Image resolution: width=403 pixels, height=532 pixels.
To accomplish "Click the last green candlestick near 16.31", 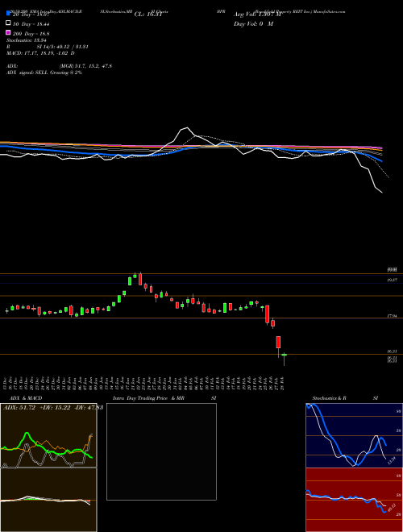I will coord(284,355).
